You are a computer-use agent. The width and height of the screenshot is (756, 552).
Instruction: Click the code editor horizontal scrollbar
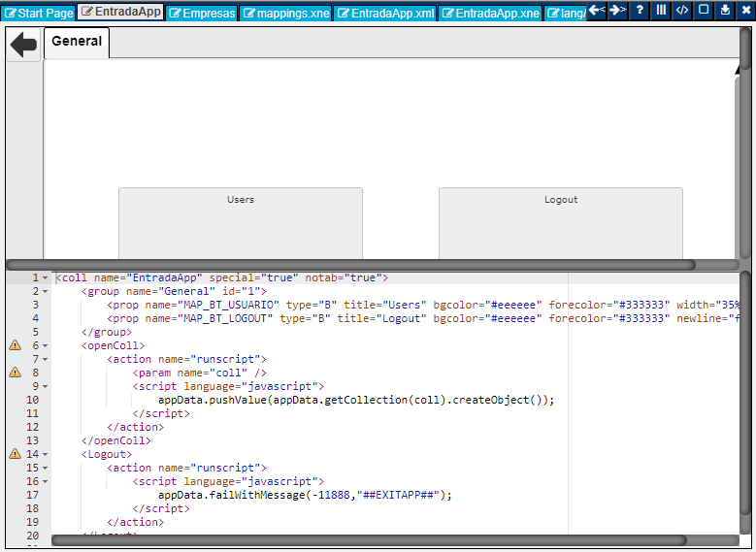click(x=369, y=540)
